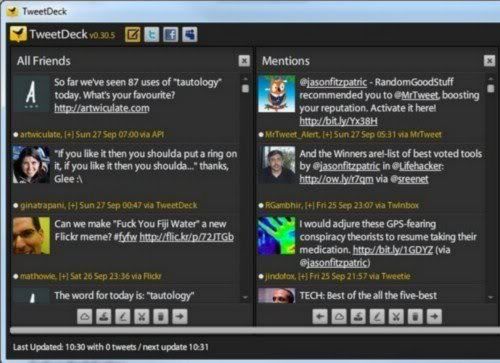The image size is (500, 363).
Task: Close the Mentions column
Action: click(489, 61)
